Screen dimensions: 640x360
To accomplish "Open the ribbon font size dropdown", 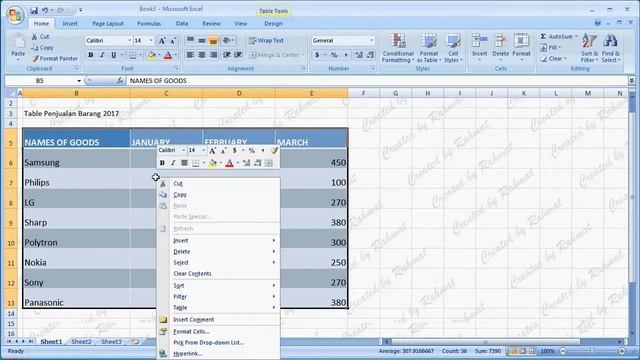I will [151, 40].
